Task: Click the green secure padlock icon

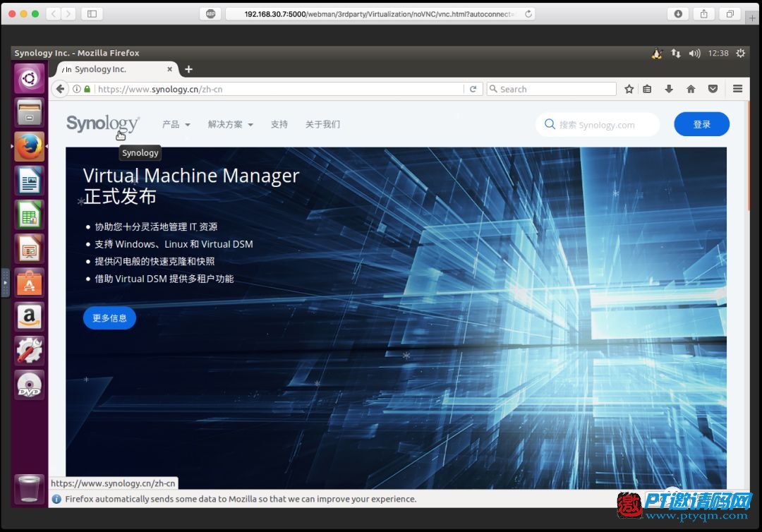Action: click(87, 89)
